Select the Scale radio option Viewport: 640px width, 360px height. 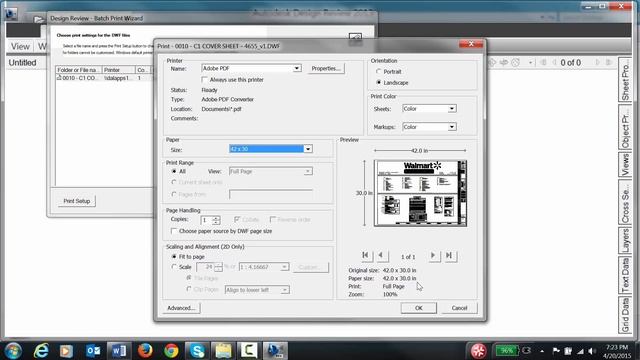[x=174, y=267]
